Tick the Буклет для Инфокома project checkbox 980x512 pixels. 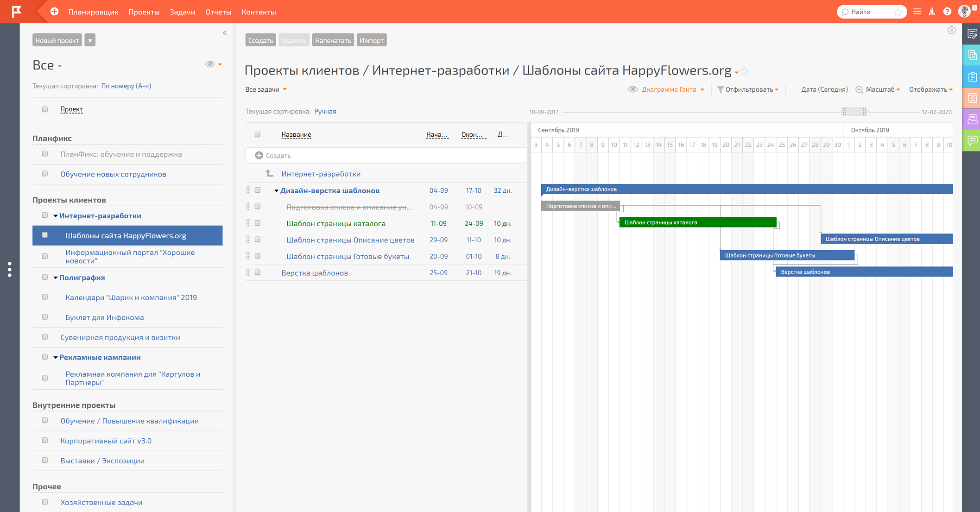(x=45, y=317)
